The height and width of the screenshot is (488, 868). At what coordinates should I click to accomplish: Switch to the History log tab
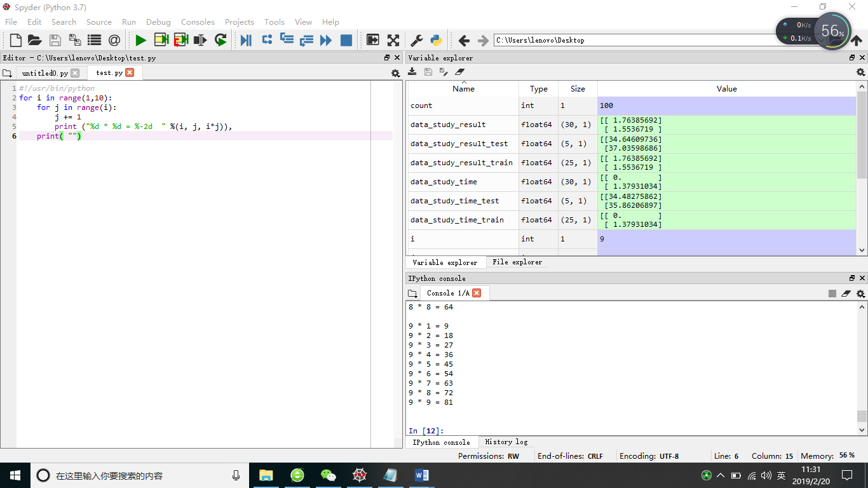coord(506,442)
